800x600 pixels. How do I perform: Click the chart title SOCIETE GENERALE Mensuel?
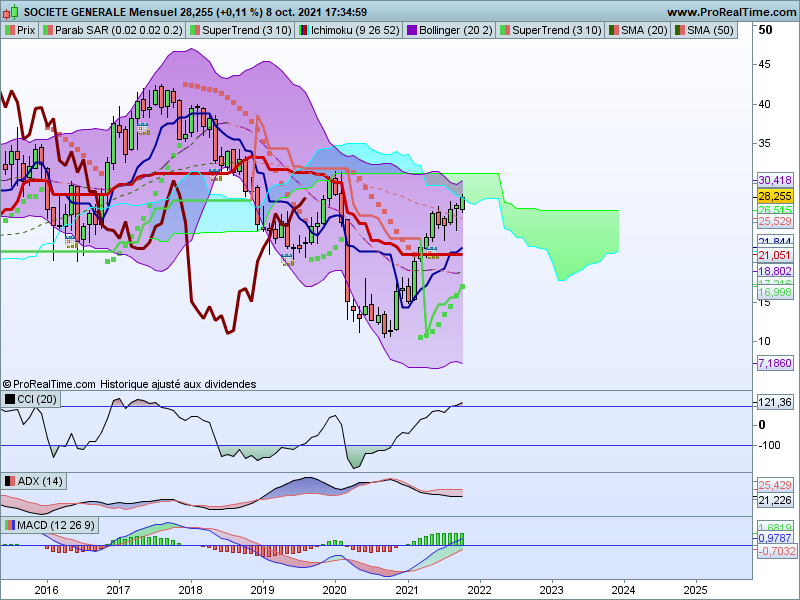click(x=101, y=12)
